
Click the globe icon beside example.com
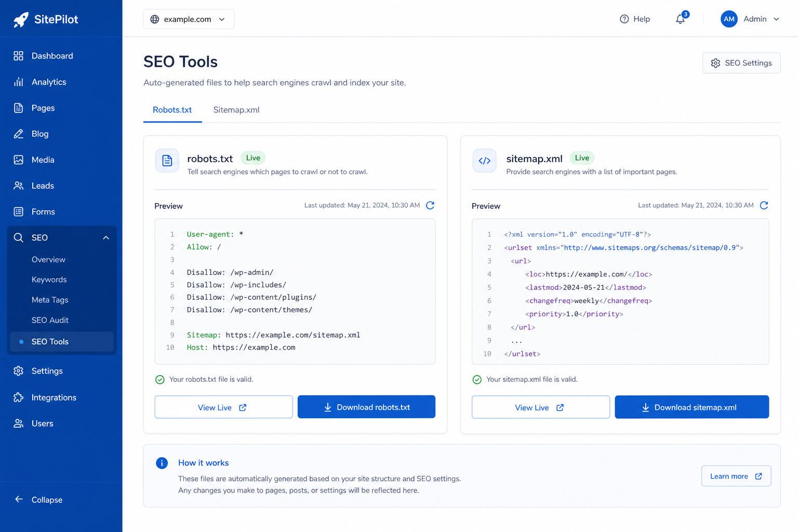tap(155, 19)
